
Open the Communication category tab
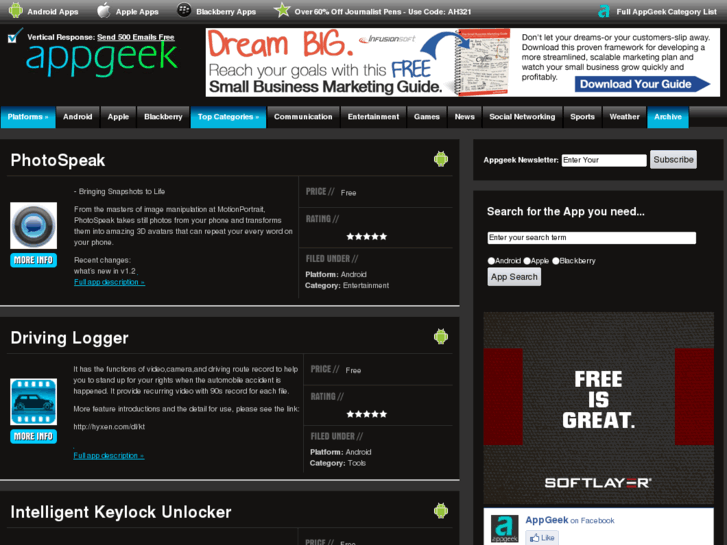303,117
